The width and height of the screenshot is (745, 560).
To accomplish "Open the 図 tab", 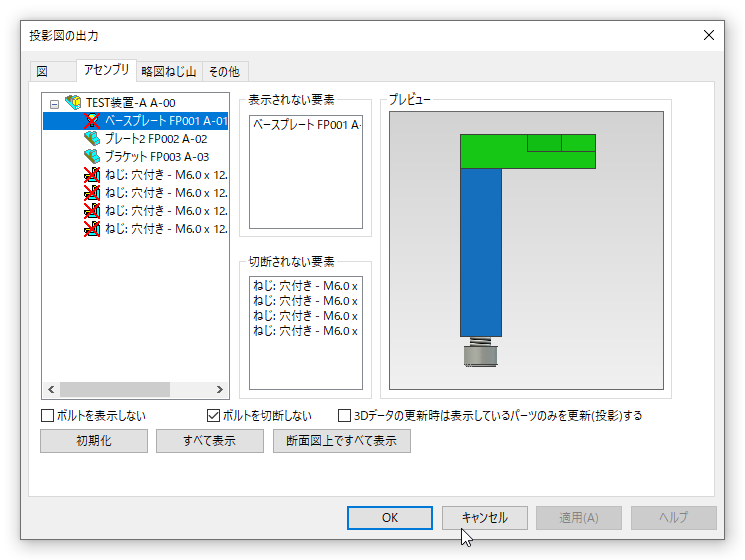I will 52,71.
